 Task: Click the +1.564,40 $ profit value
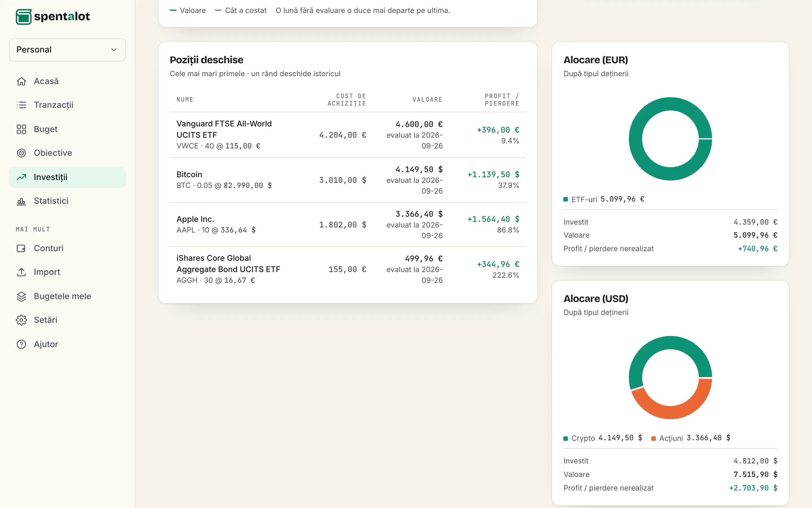[493, 219]
